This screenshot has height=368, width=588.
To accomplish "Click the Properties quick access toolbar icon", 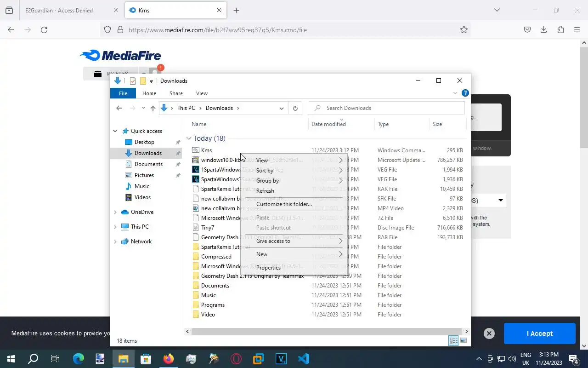I will pyautogui.click(x=133, y=81).
